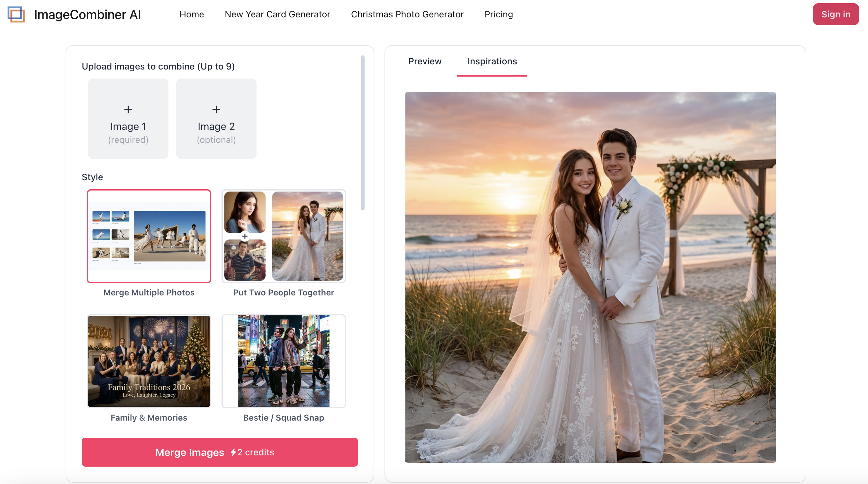Click the Merge Images button
868x484 pixels.
click(x=189, y=452)
